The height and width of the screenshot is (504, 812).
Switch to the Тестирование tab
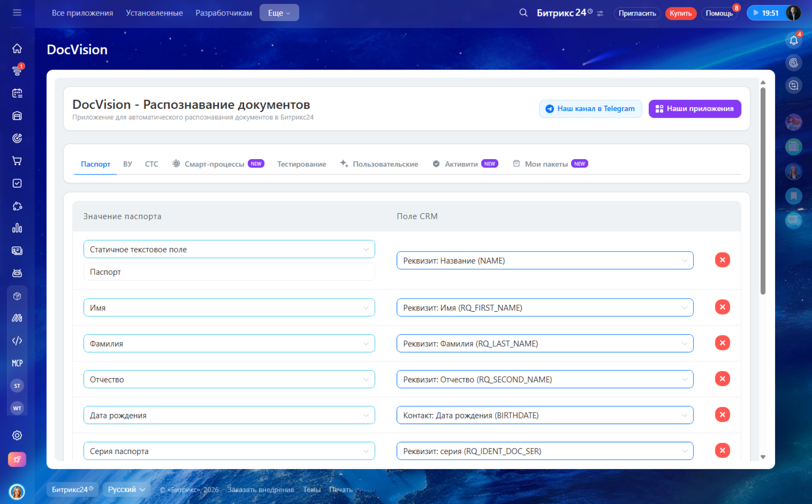301,164
